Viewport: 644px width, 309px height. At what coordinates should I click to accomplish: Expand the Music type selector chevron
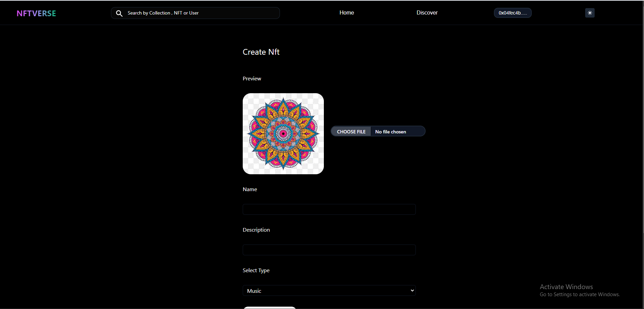(412, 290)
